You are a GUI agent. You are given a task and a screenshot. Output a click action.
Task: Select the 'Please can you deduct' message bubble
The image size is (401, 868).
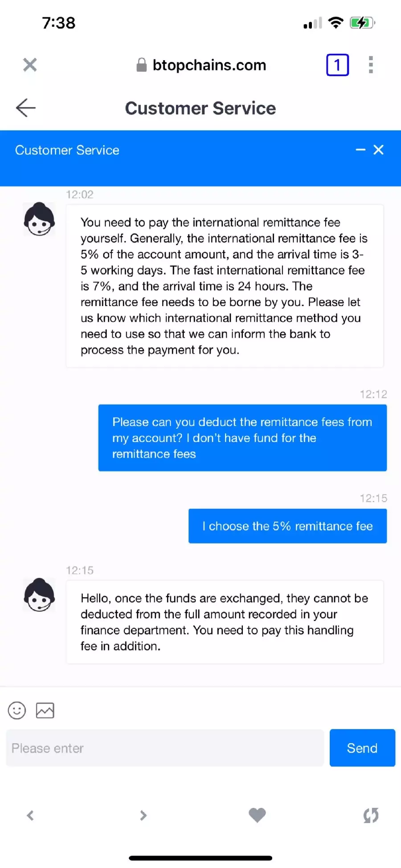coord(242,438)
